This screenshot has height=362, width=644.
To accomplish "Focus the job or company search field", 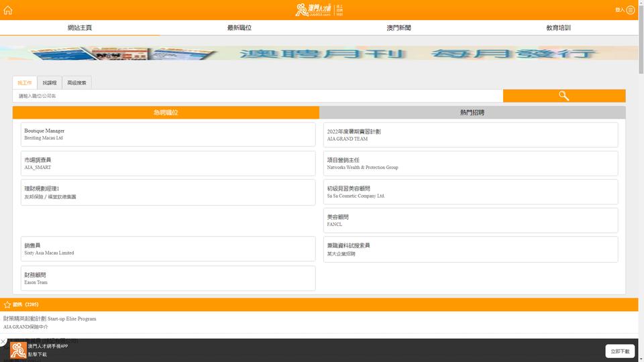I will (x=258, y=96).
